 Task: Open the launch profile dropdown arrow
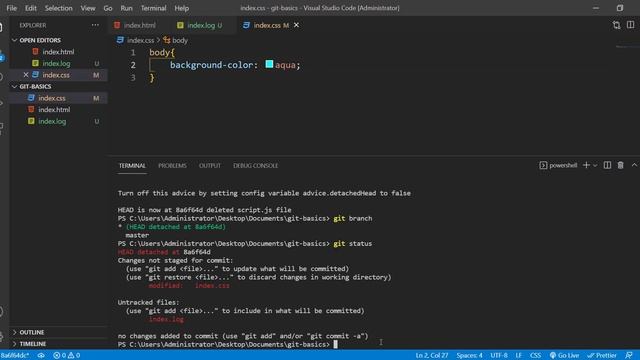pos(595,165)
